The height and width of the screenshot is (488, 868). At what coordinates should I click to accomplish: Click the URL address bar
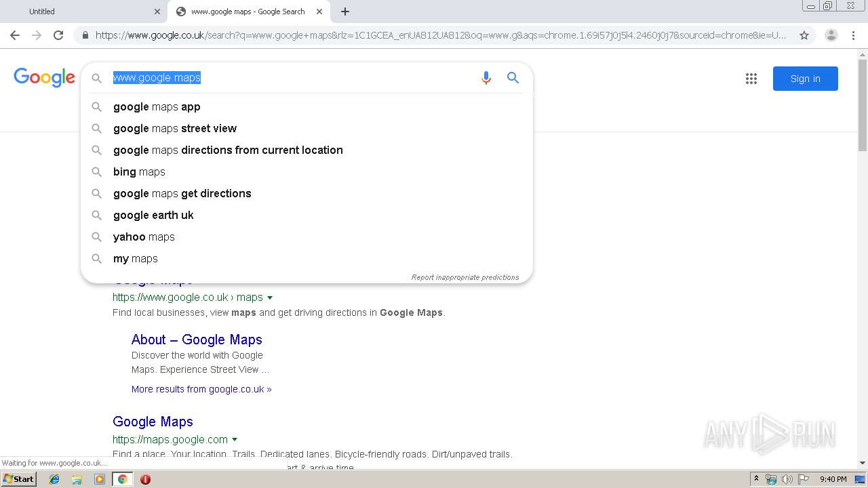[441, 35]
